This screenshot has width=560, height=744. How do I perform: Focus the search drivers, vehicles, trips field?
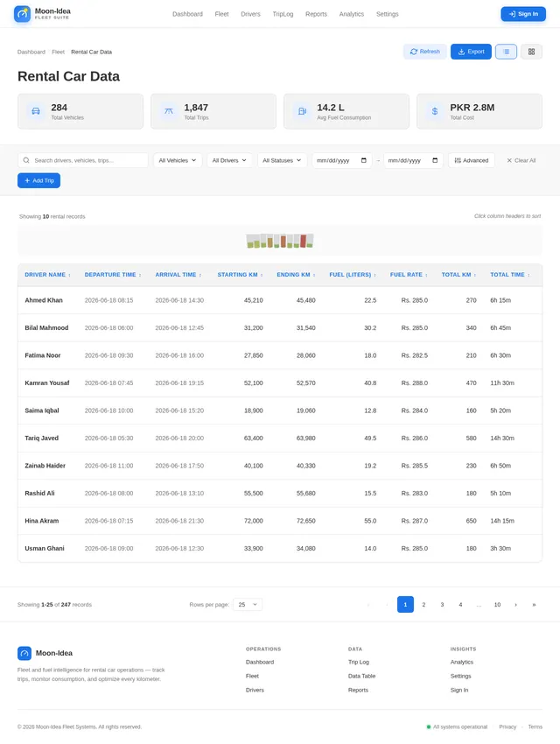point(83,160)
